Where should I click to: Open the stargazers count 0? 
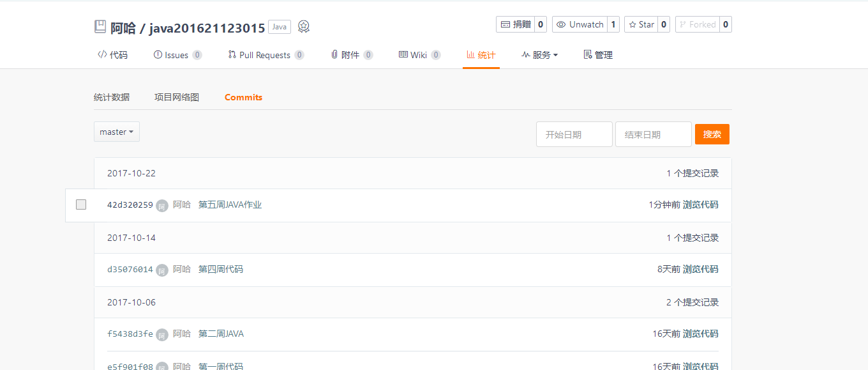tap(664, 24)
